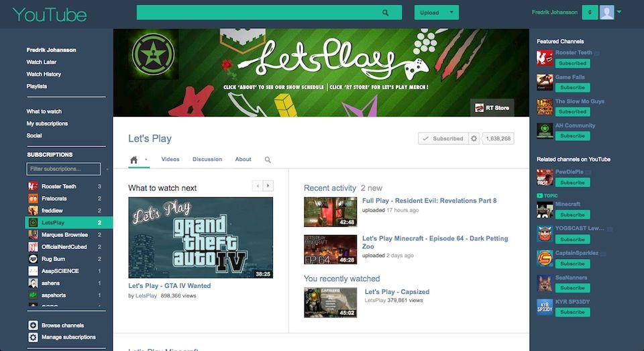The image size is (644, 351).
Task: Click previous arrow in What to watch next
Action: point(258,186)
